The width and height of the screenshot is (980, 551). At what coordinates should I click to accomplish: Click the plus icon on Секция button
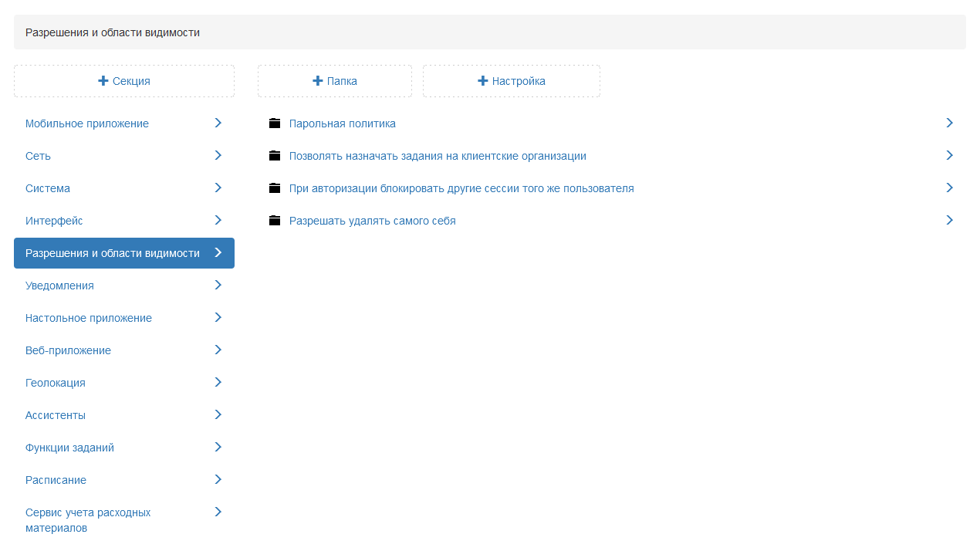(x=103, y=81)
